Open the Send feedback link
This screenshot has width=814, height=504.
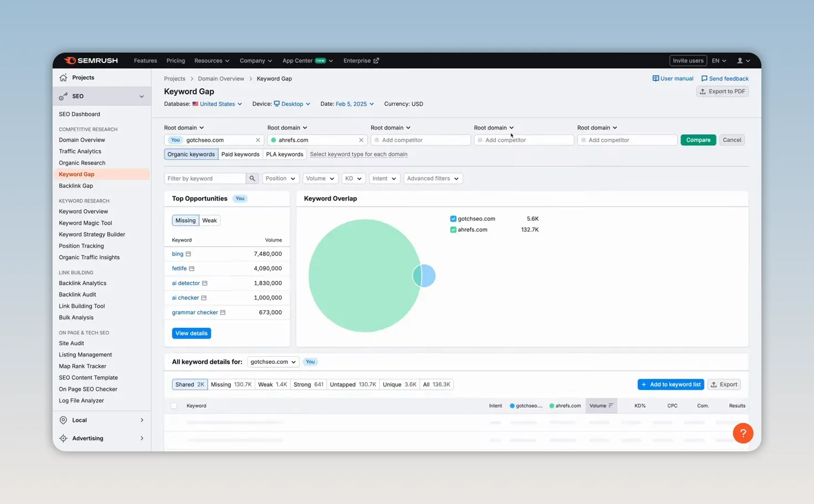pyautogui.click(x=725, y=79)
